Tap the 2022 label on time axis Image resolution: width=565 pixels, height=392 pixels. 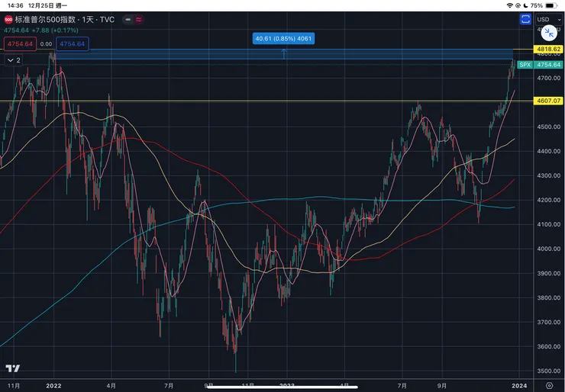tap(53, 386)
